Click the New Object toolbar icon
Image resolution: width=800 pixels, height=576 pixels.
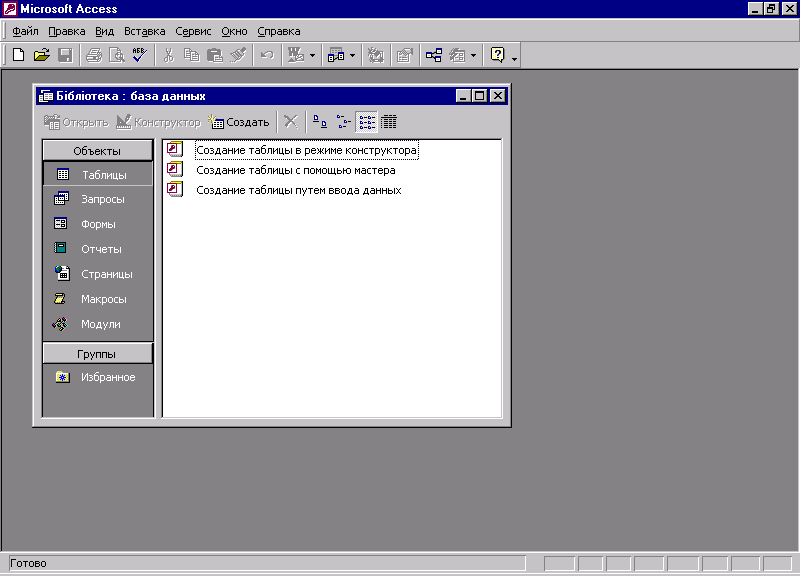(457, 55)
